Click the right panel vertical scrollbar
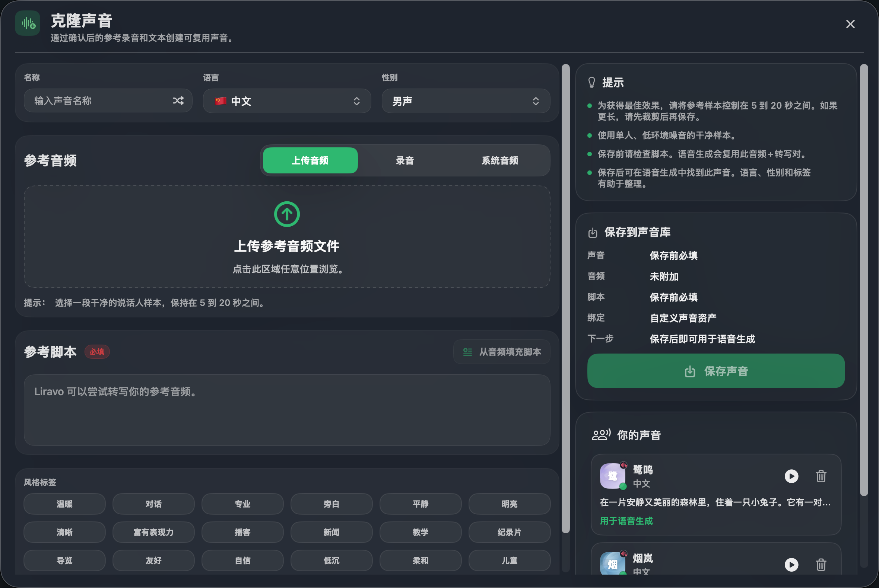 coord(864,280)
